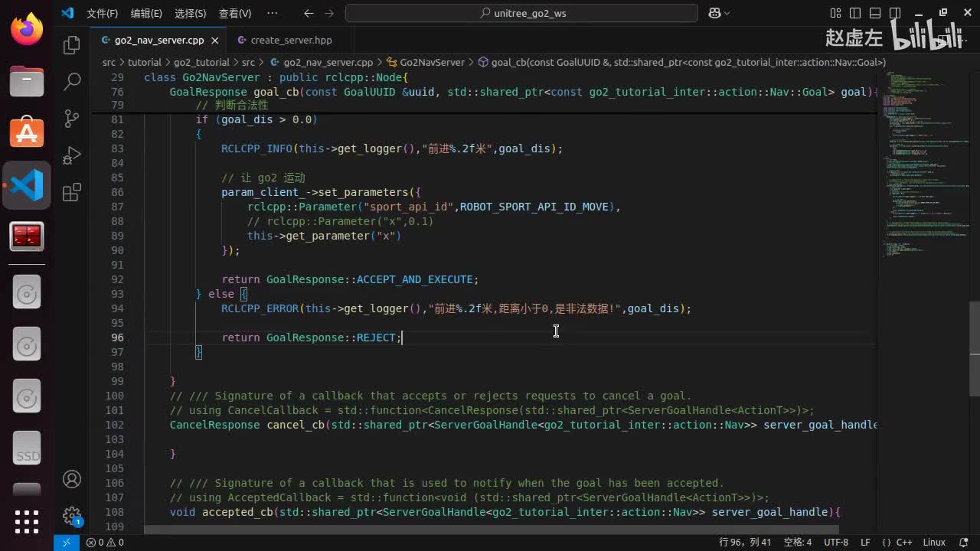The width and height of the screenshot is (980, 551).
Task: Show Applications grid in the dock
Action: point(27,521)
